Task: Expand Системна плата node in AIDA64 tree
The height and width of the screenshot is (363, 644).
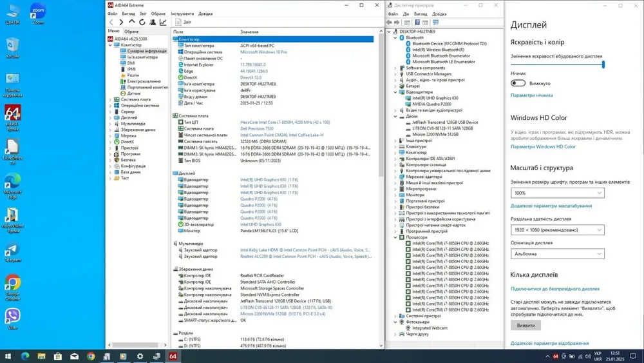Action: click(110, 99)
